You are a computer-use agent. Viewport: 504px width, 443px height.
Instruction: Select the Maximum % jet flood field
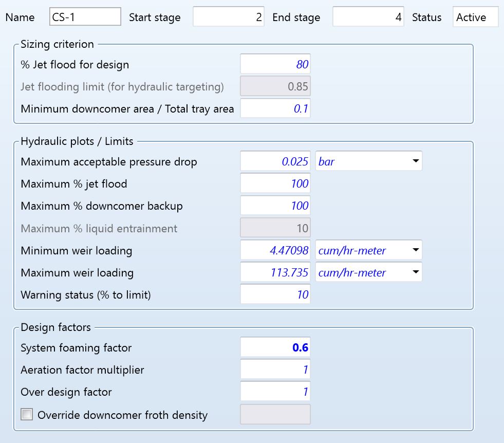(x=275, y=184)
